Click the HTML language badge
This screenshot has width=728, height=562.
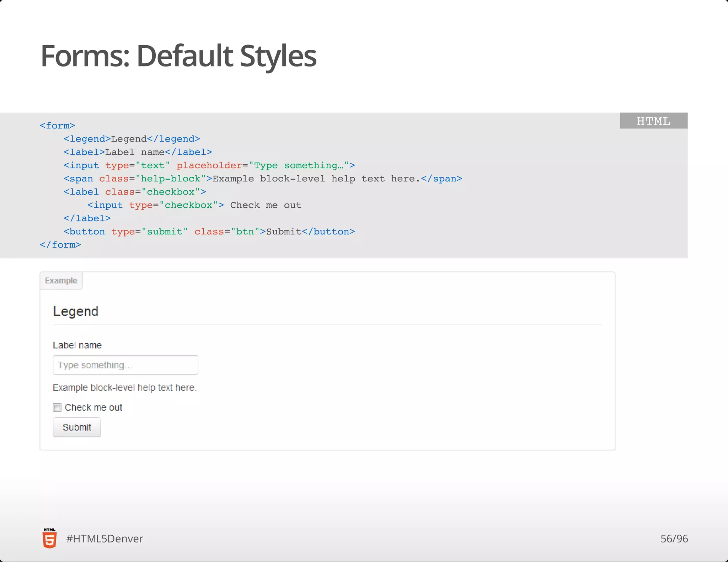pyautogui.click(x=654, y=121)
